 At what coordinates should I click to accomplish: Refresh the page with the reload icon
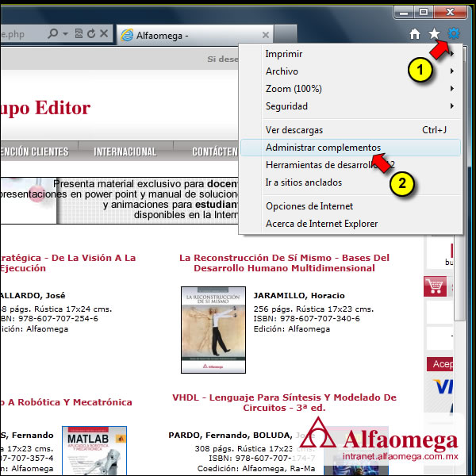91,33
